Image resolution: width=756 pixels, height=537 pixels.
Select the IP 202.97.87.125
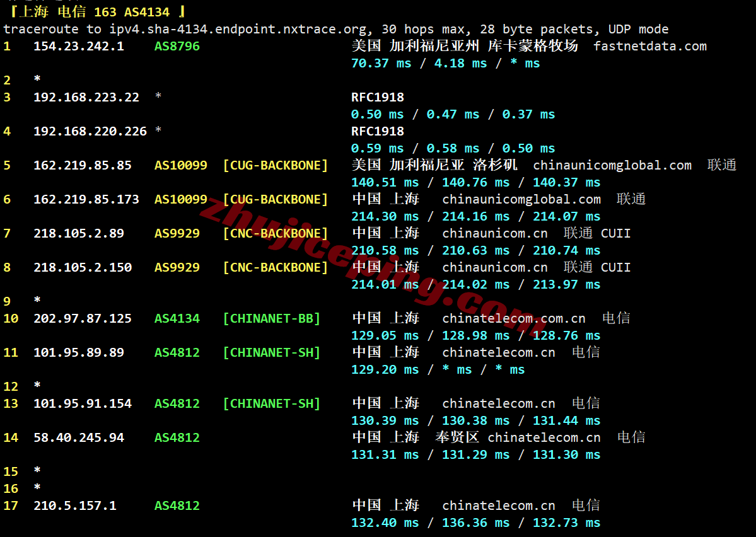[x=83, y=319]
